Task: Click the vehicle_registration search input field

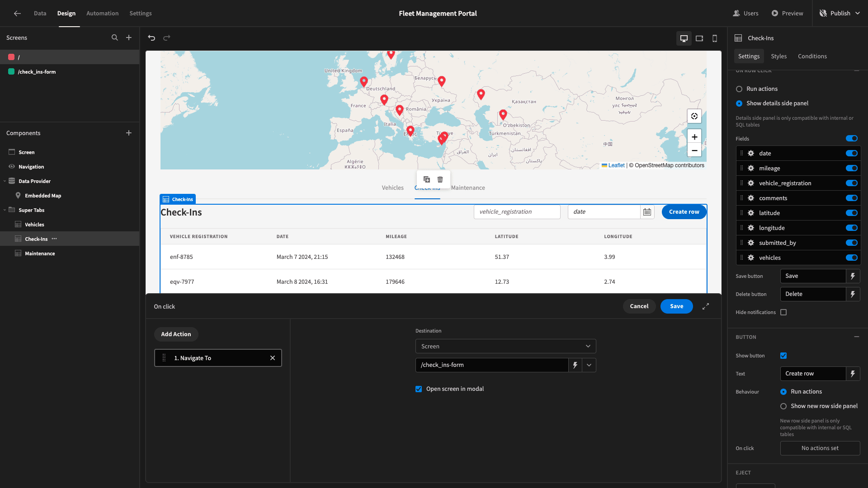Action: click(x=517, y=211)
